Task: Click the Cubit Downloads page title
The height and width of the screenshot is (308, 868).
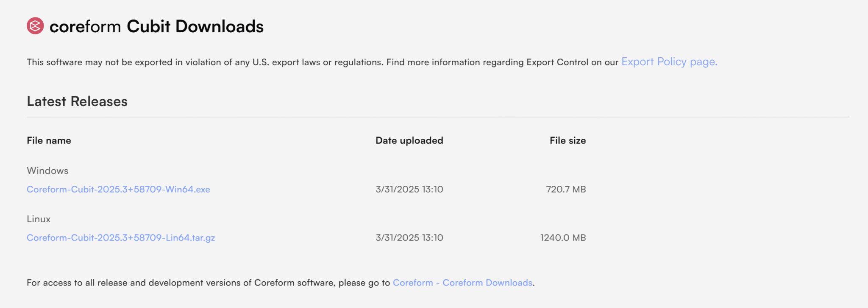Action: tap(195, 26)
